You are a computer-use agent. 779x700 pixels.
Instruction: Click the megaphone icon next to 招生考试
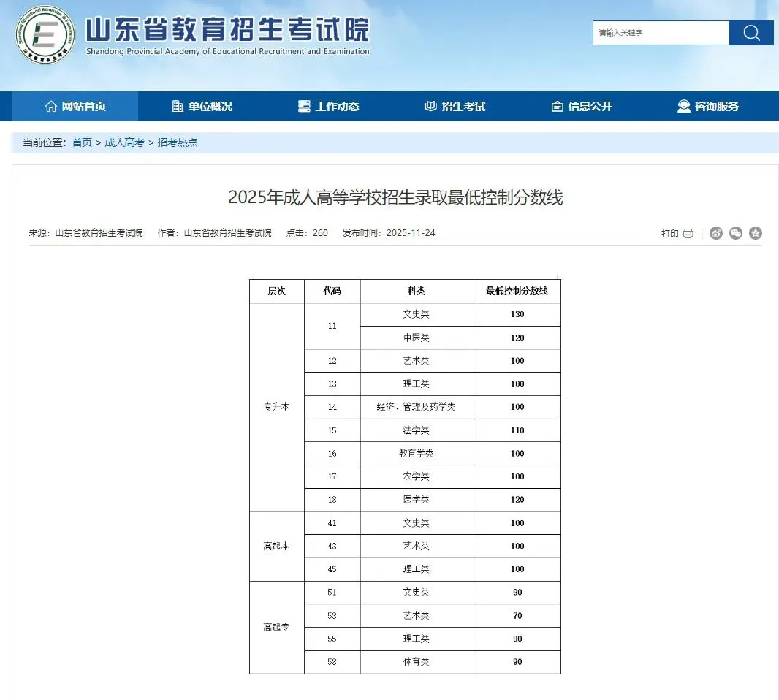(431, 106)
